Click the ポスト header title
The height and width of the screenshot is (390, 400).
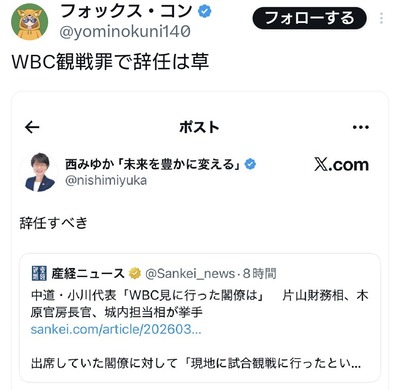pyautogui.click(x=199, y=127)
